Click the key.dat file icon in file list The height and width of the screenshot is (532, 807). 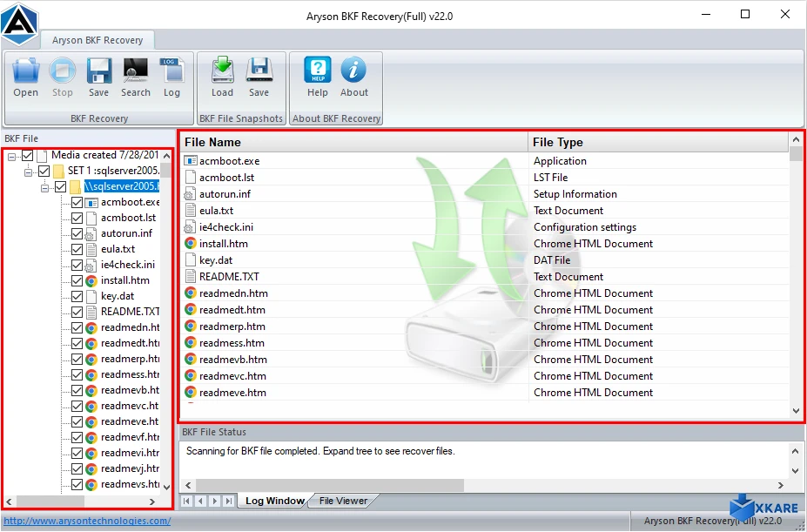pyautogui.click(x=191, y=260)
